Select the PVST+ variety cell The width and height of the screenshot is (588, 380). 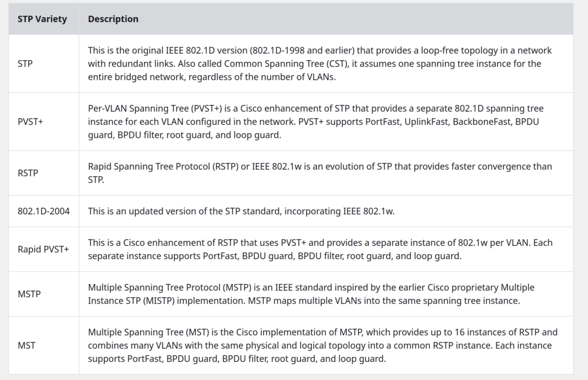[x=30, y=122]
